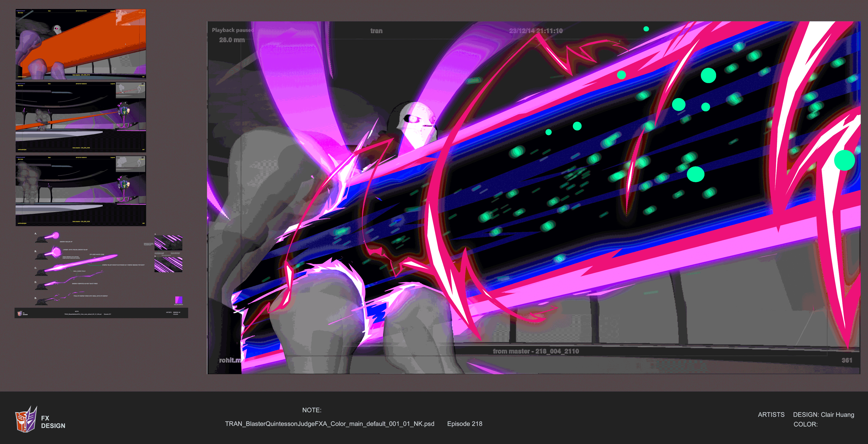
Task: Click the 'NOTE:' label in footer
Action: click(312, 410)
